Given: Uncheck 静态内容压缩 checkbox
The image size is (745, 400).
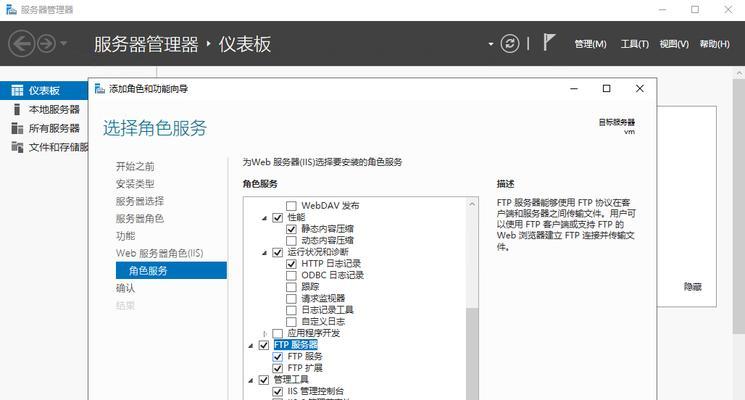Looking at the screenshot, I should 291,229.
